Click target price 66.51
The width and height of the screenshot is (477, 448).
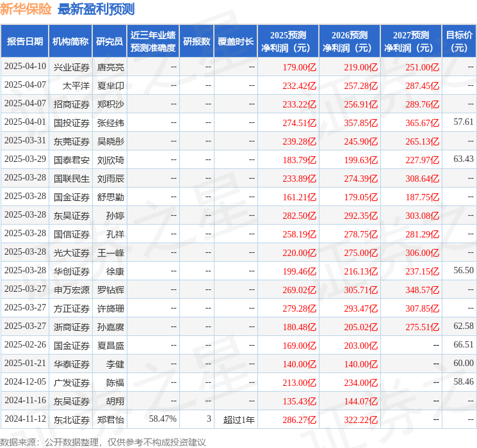[464, 344]
